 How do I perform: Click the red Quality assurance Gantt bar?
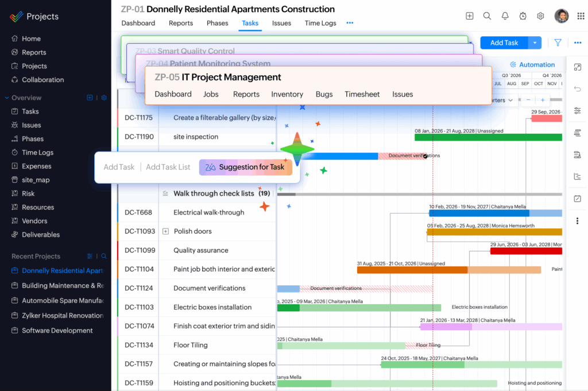pyautogui.click(x=525, y=251)
